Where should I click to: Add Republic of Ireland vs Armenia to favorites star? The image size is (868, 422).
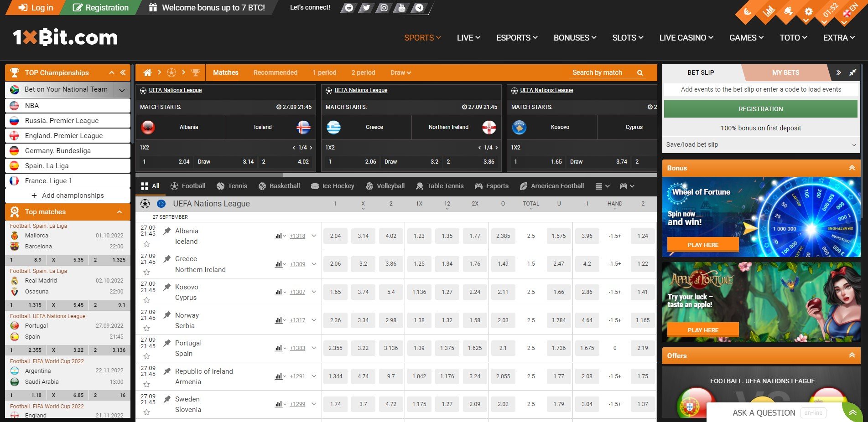146,384
